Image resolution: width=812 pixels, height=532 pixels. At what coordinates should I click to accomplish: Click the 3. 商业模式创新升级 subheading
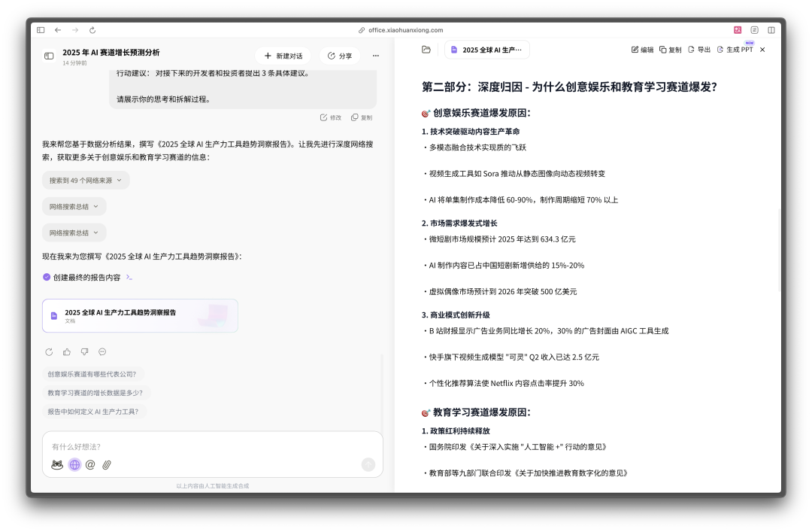point(456,315)
